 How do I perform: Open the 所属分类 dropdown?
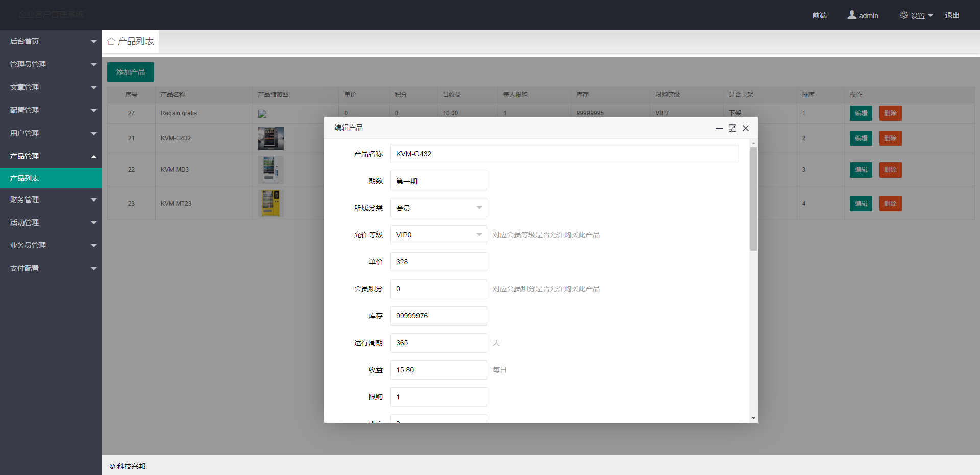pyautogui.click(x=438, y=208)
